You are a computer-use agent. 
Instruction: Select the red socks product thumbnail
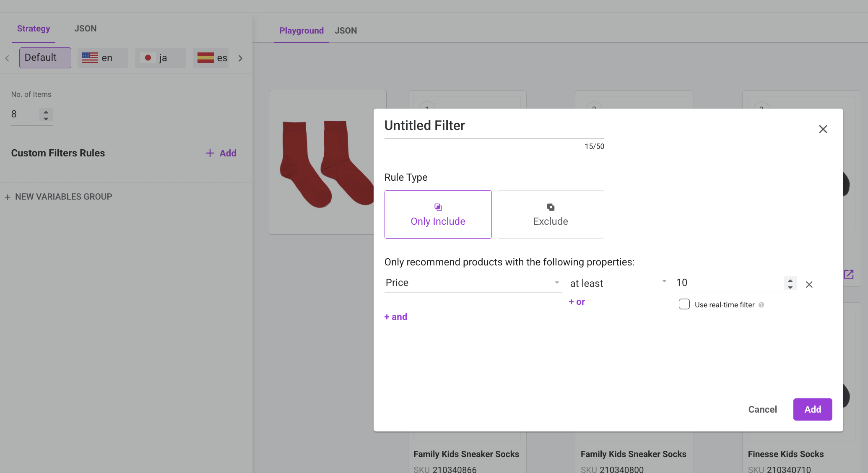click(327, 162)
